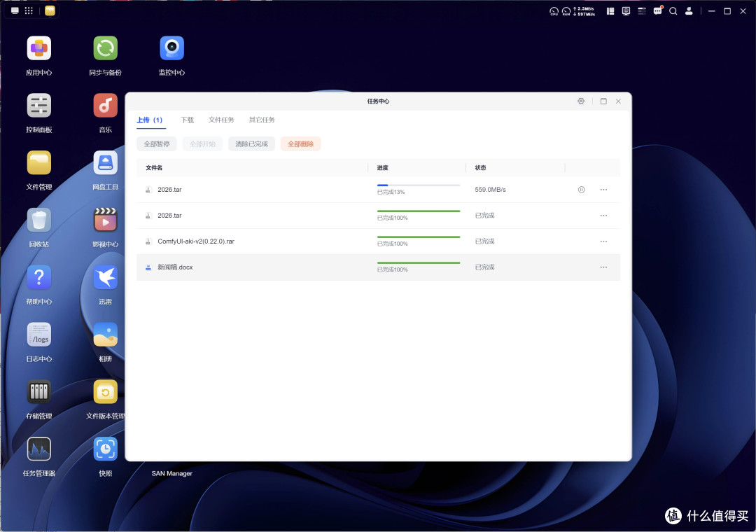Open more options for 2026.tar at 13%
This screenshot has width=756, height=532.
603,190
